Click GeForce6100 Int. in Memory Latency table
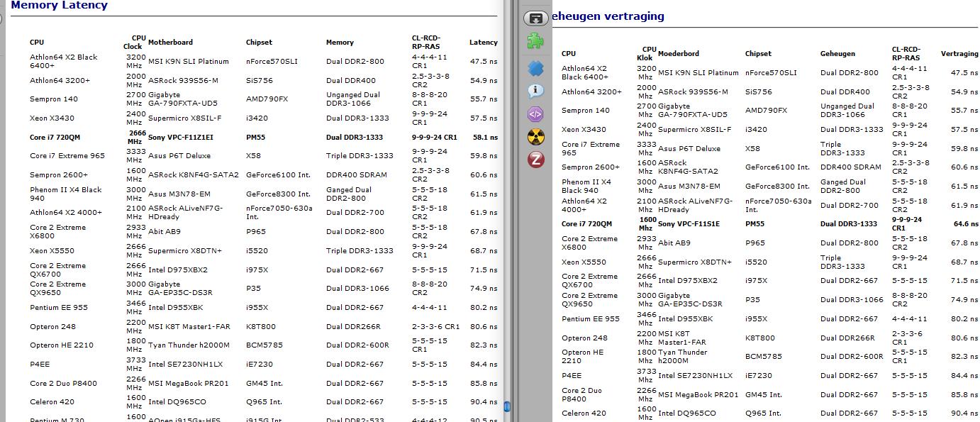This screenshot has height=422, width=980. pyautogui.click(x=278, y=175)
